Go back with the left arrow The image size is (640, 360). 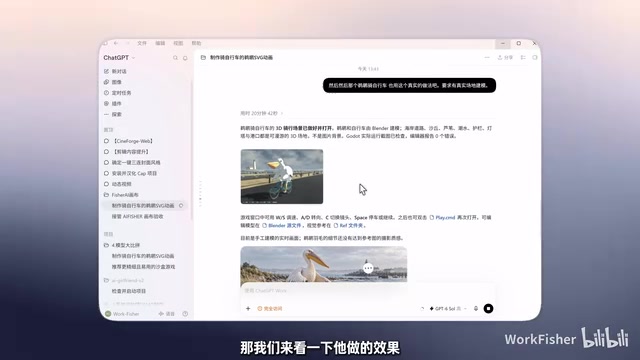(116, 43)
